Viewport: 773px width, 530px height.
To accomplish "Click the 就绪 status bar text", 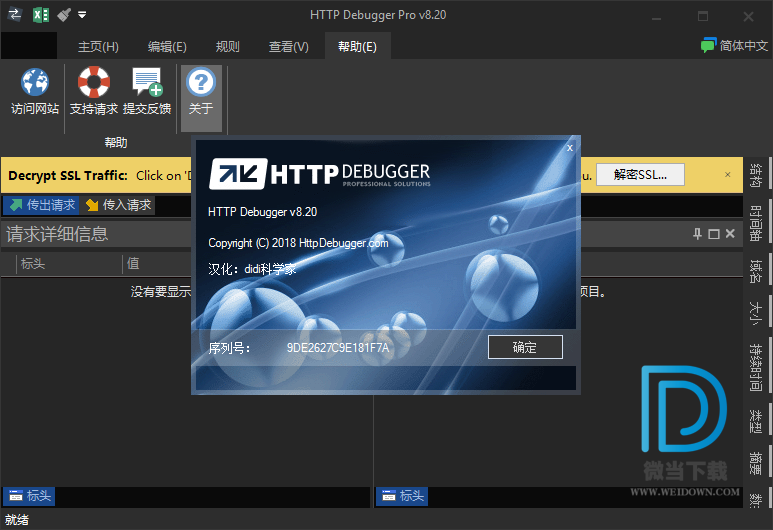I will (x=17, y=520).
